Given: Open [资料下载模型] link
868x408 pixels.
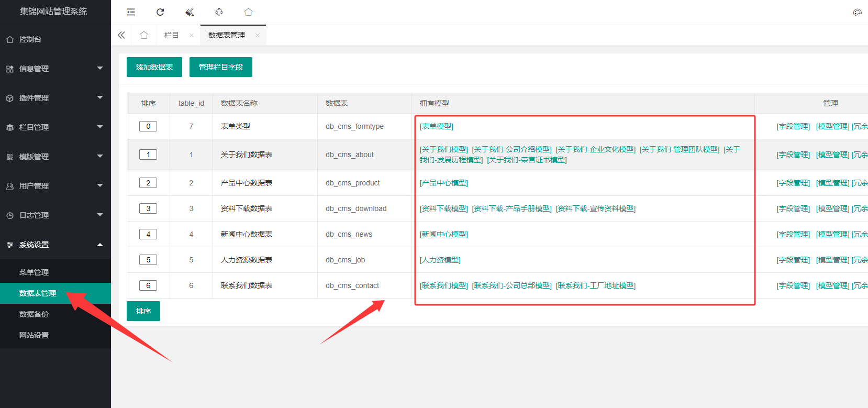Looking at the screenshot, I should 444,208.
